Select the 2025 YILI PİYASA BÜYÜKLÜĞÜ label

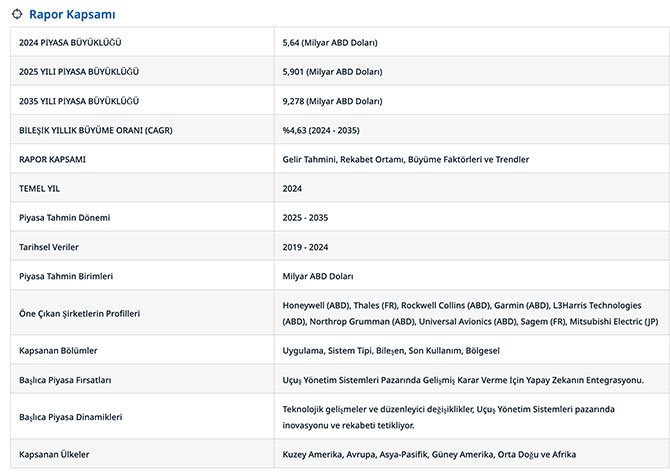click(79, 72)
